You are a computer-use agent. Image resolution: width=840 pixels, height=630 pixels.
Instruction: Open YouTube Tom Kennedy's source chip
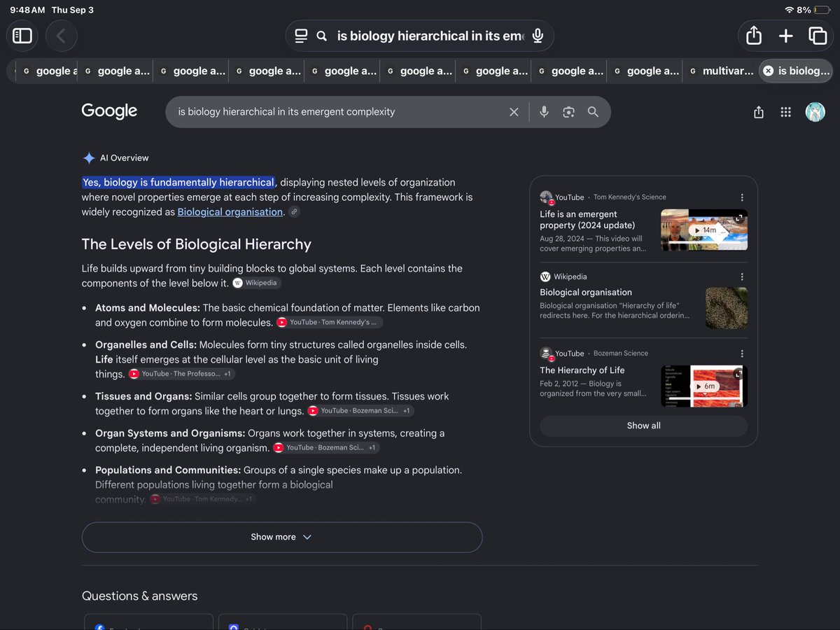click(x=330, y=323)
